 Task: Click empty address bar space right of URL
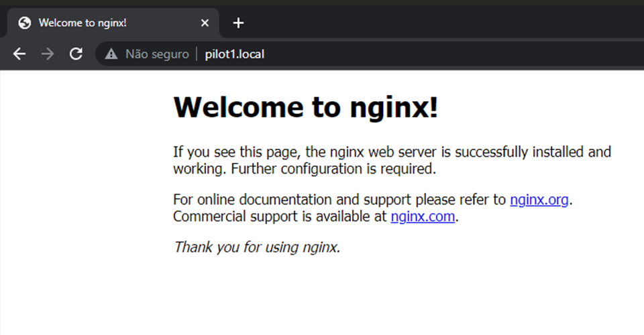(x=436, y=54)
